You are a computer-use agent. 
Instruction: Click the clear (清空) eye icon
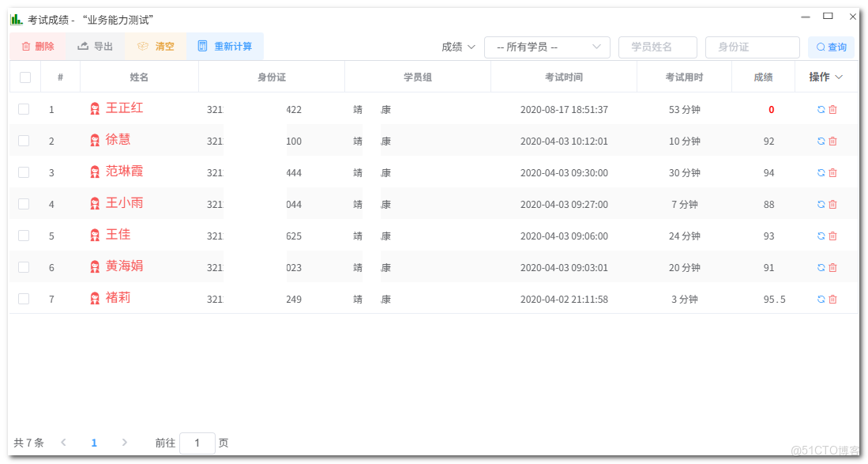pos(144,47)
